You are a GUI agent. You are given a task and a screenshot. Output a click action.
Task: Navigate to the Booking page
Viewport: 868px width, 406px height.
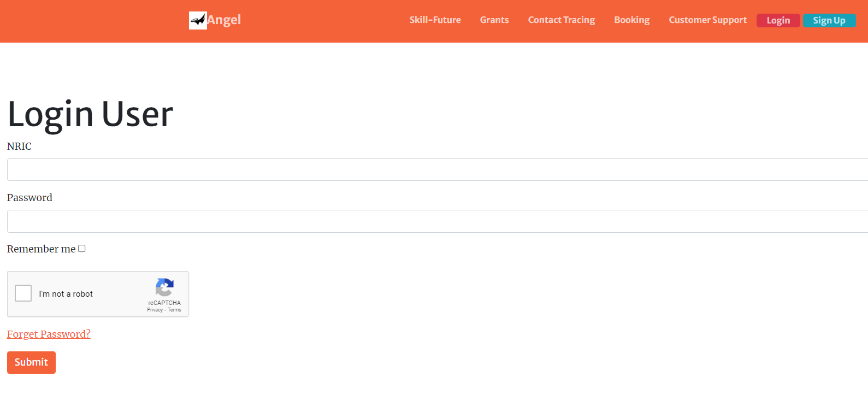tap(631, 20)
